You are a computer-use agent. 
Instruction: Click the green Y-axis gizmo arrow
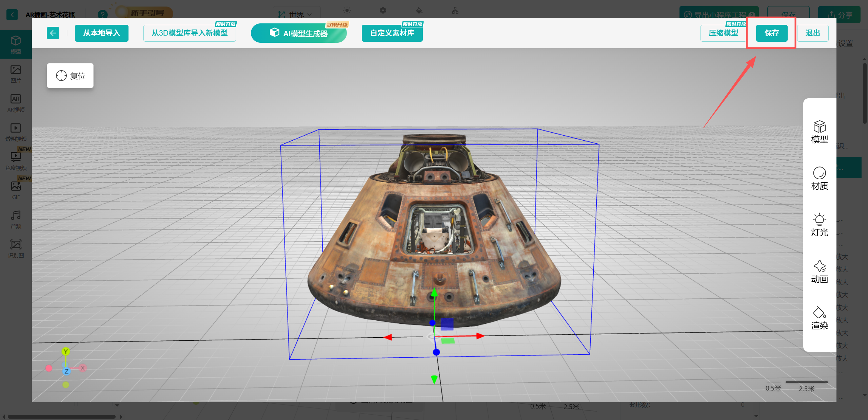tap(434, 292)
